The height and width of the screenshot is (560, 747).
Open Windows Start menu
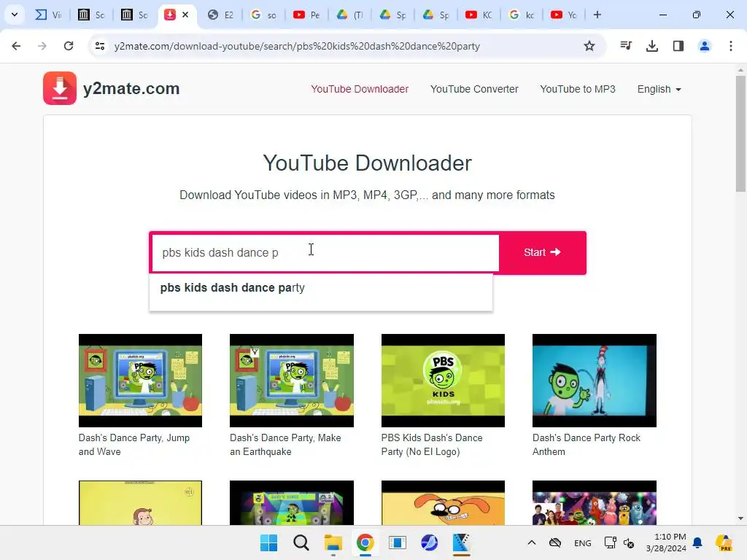[268, 542]
